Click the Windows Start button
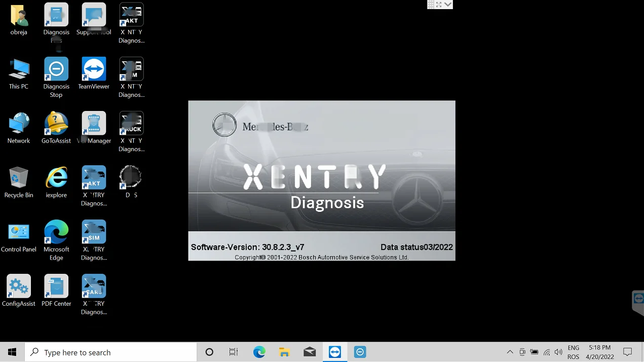The width and height of the screenshot is (644, 362). pyautogui.click(x=12, y=352)
